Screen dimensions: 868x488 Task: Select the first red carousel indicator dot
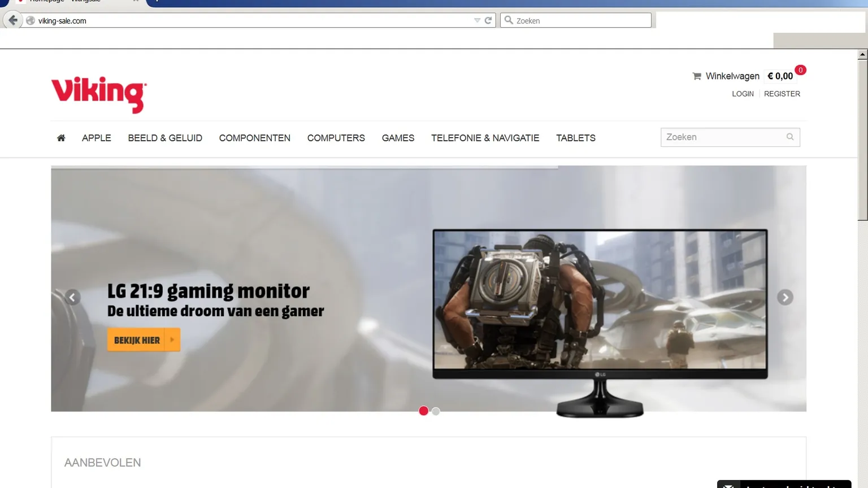(423, 411)
